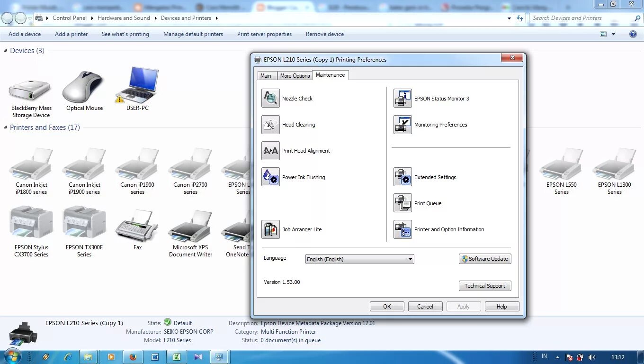Confirm with the OK button
Viewport: 644px width, 364px height.
[387, 307]
